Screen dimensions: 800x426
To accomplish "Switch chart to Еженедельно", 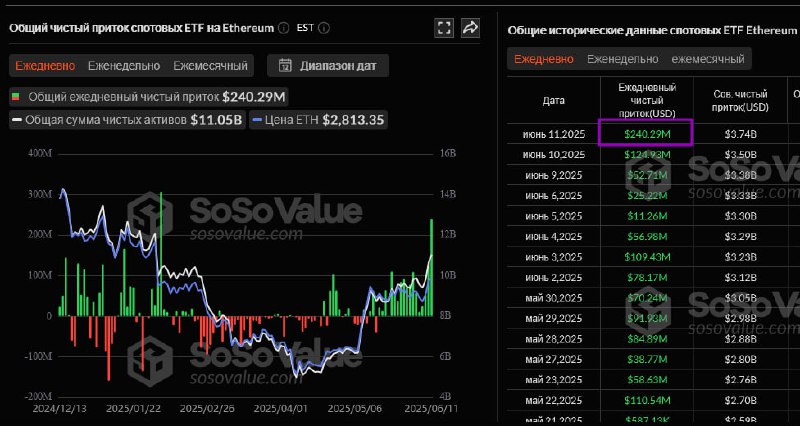I will (124, 66).
